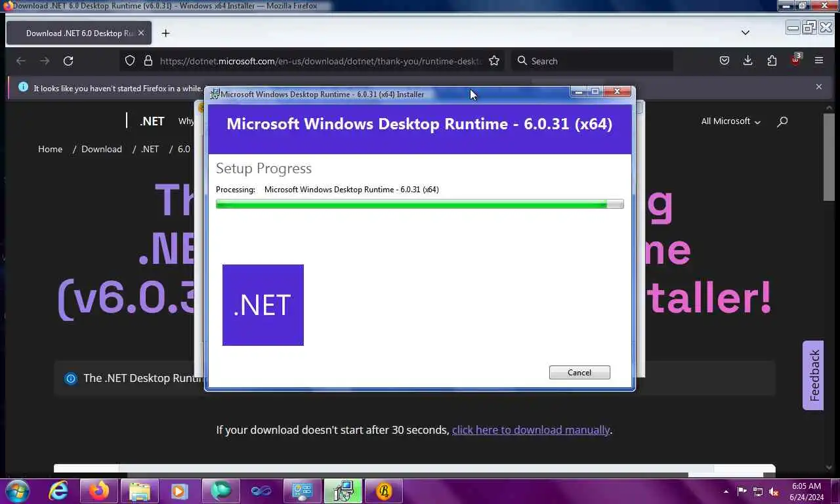Screen dimensions: 840x504
Task: Click the Firefox back arrow
Action: (x=21, y=60)
